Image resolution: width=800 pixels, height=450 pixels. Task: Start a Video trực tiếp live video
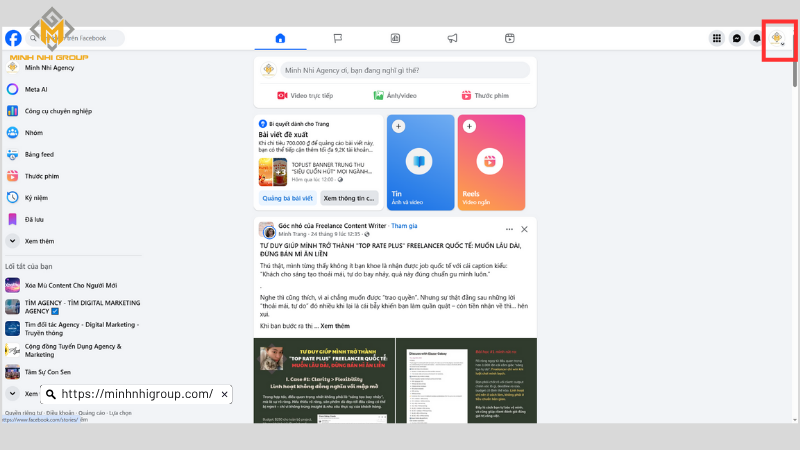305,95
